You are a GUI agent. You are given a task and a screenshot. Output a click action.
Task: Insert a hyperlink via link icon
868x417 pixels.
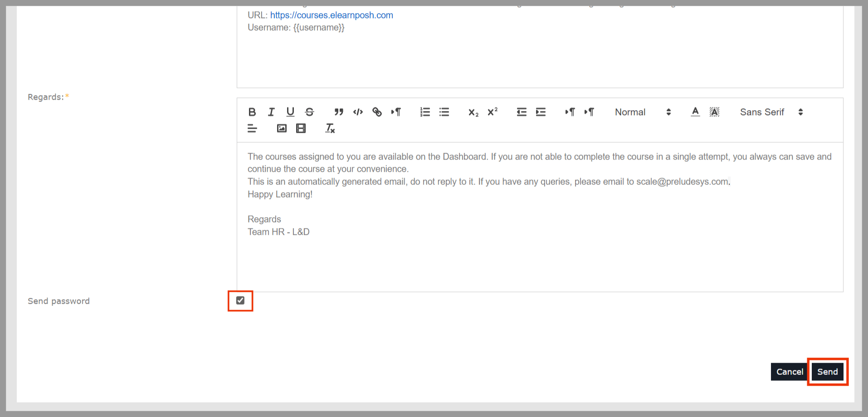tap(377, 112)
